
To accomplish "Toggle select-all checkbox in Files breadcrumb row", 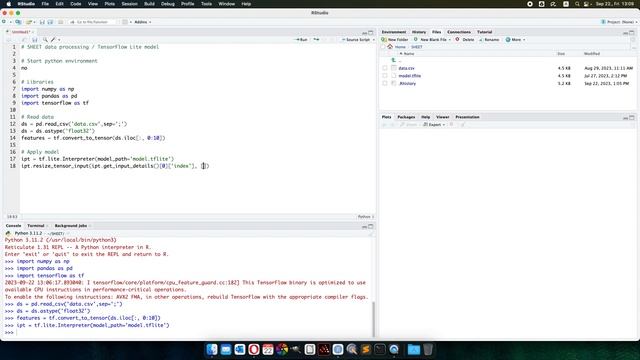I will [383, 47].
